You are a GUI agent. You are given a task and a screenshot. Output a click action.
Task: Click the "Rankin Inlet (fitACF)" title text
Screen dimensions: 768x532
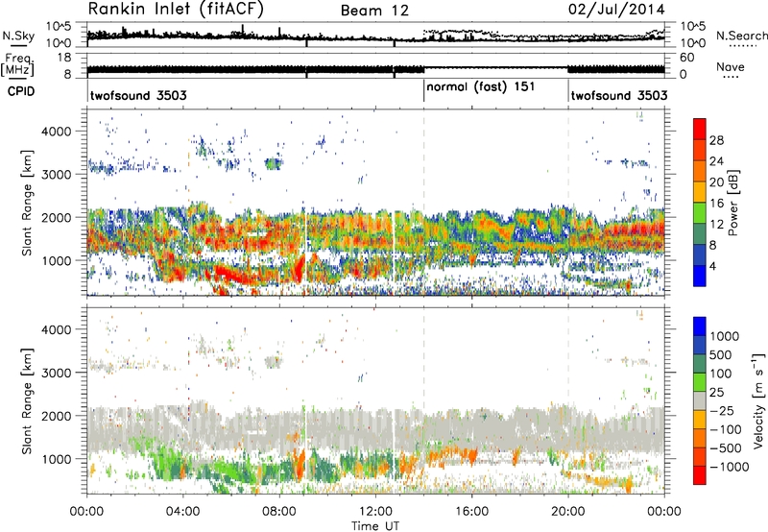[176, 10]
